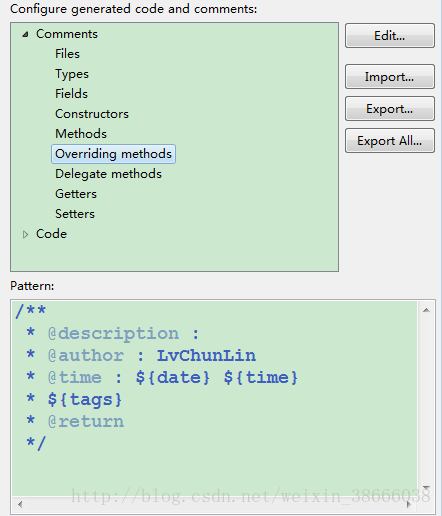Viewport: 442px width, 516px height.
Task: Select the Setters comment template
Action: click(x=75, y=214)
